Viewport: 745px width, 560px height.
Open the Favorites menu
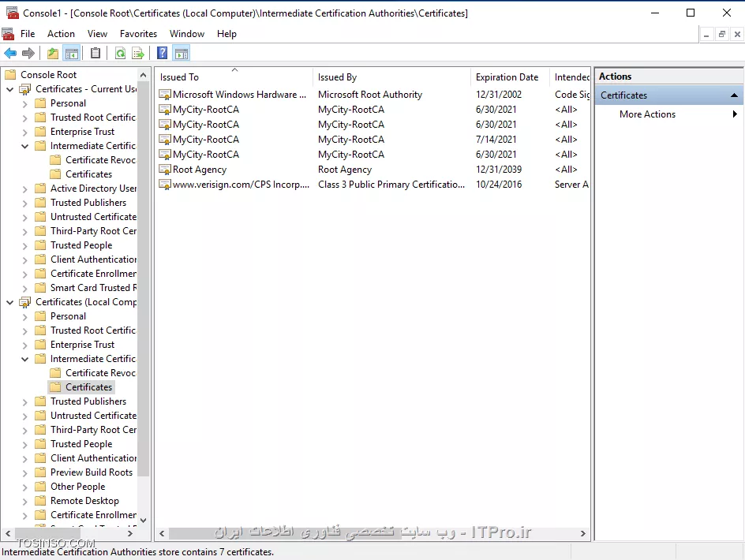point(138,34)
